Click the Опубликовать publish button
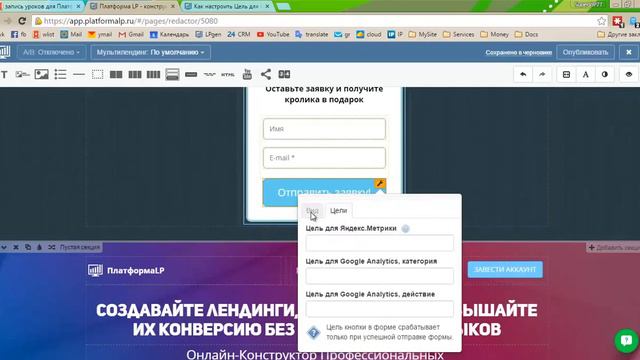 click(x=585, y=52)
